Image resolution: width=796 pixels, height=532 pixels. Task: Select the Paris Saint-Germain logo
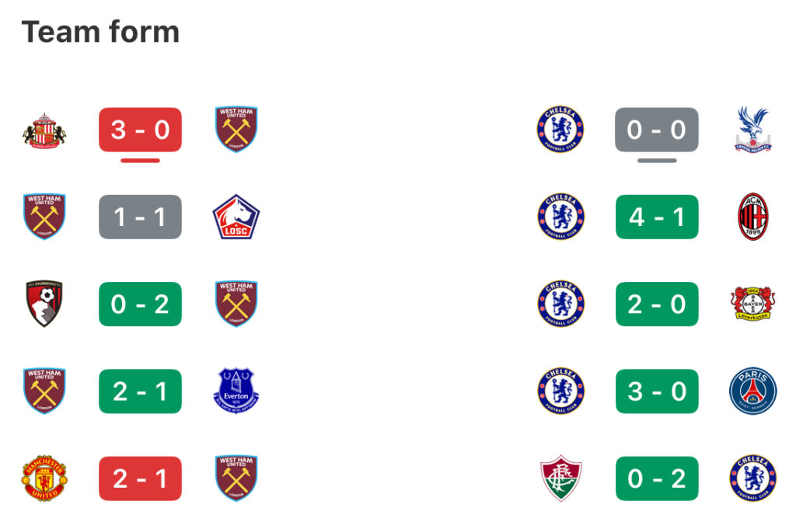point(752,391)
